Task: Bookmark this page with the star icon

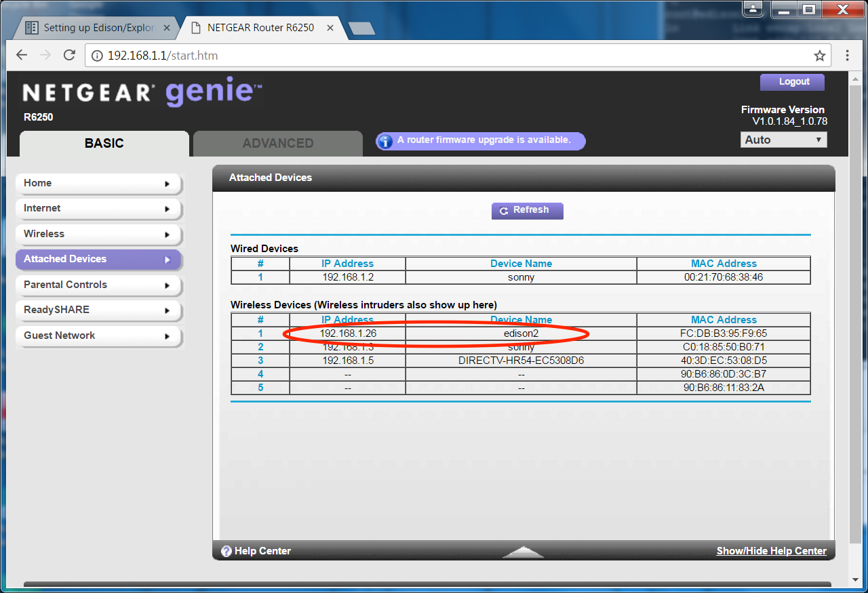Action: (820, 56)
